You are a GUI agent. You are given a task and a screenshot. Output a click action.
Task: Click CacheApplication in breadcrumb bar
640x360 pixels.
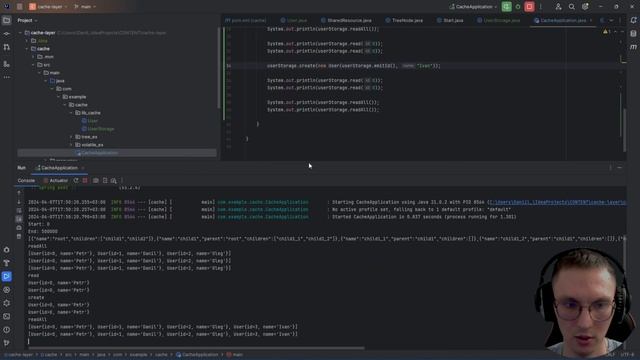click(197, 355)
